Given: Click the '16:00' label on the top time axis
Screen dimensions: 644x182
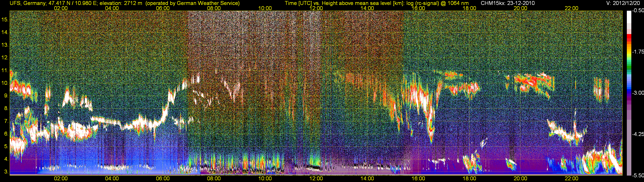Looking at the screenshot, I should tap(418, 8).
